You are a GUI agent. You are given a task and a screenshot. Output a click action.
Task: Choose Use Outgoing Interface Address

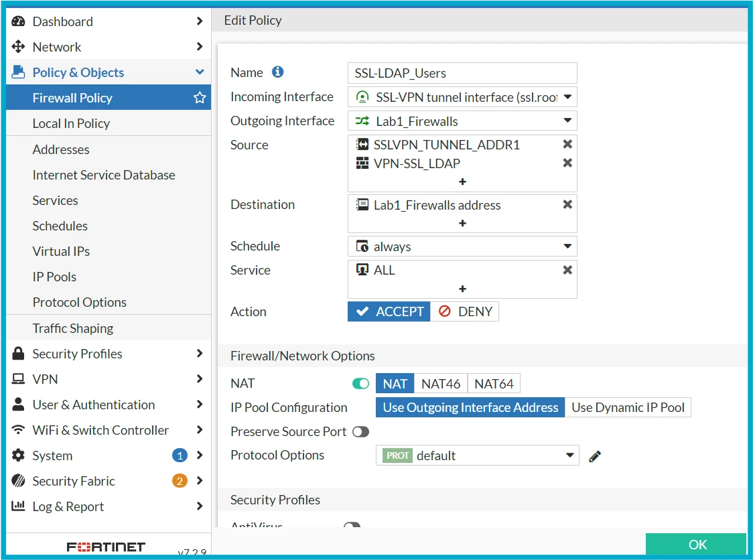click(x=470, y=407)
